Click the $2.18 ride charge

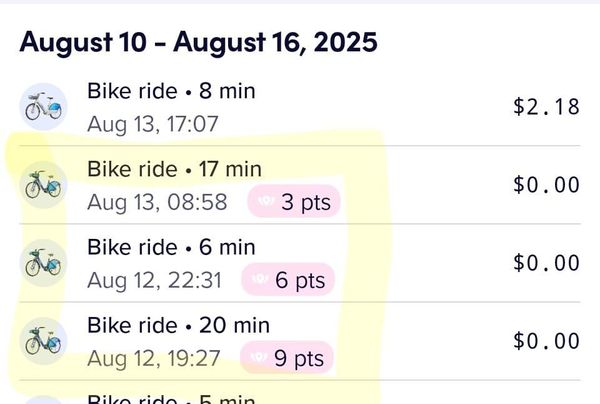pyautogui.click(x=546, y=106)
